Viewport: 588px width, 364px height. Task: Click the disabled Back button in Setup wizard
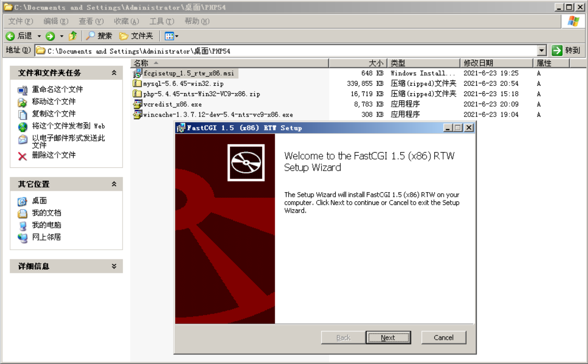pyautogui.click(x=343, y=337)
